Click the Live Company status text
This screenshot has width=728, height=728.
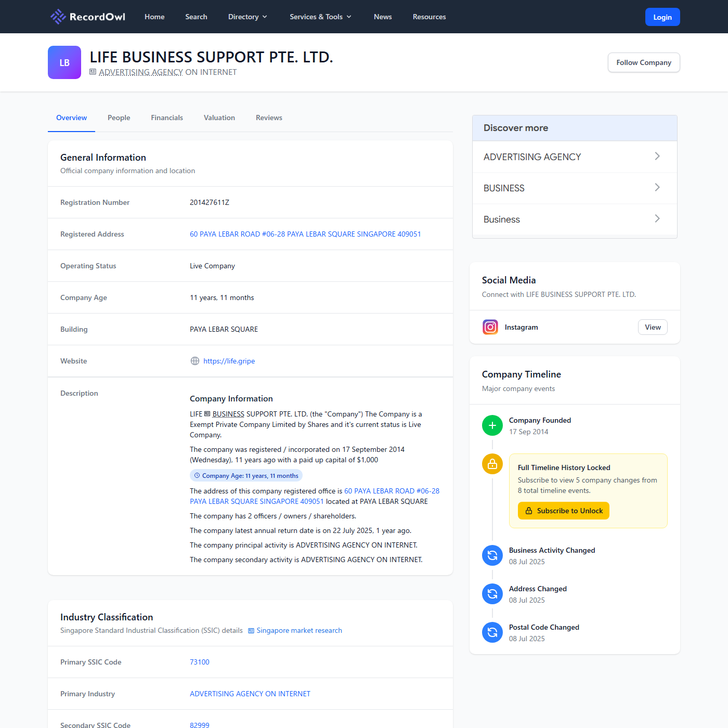click(x=212, y=266)
